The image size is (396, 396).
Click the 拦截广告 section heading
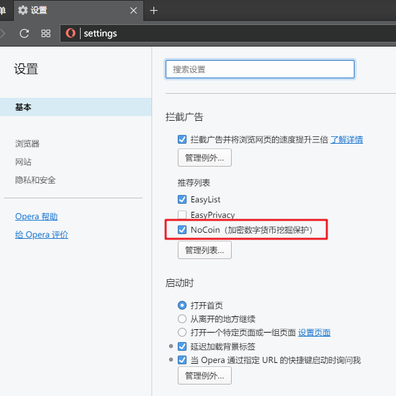point(184,117)
